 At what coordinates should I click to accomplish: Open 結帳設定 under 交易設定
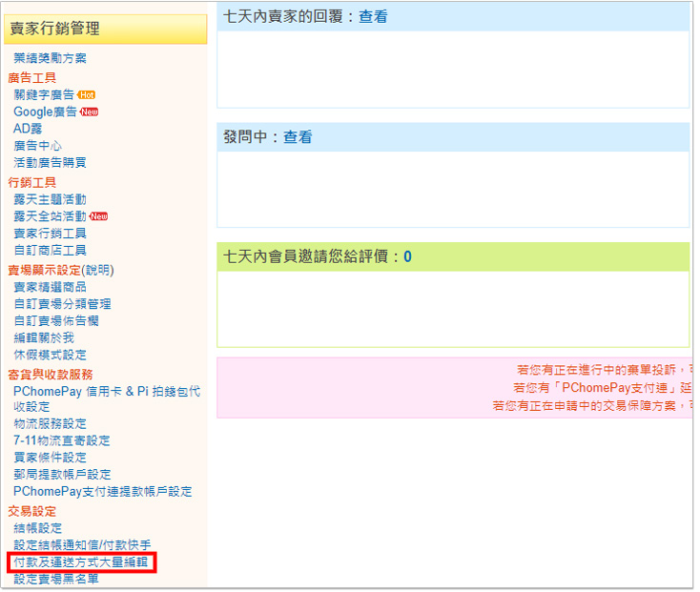click(x=38, y=528)
